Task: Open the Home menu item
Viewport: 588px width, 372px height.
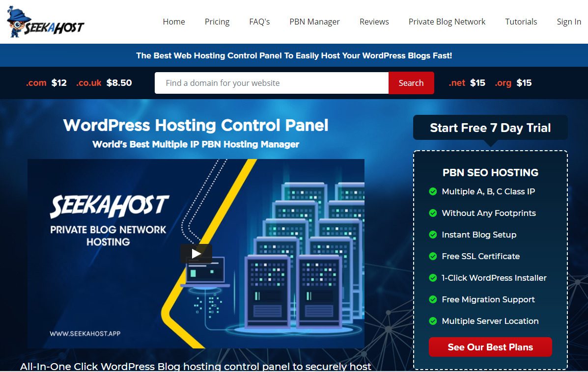Action: [x=174, y=22]
